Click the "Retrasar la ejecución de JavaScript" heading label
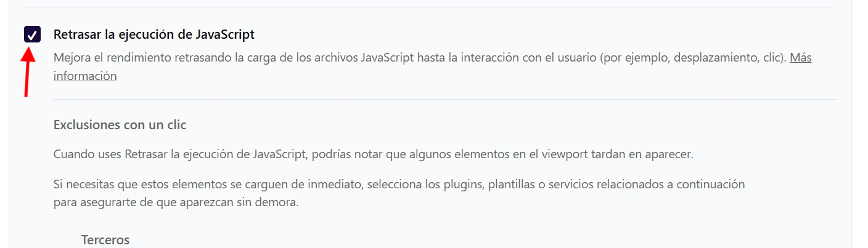This screenshot has height=248, width=868. [154, 34]
